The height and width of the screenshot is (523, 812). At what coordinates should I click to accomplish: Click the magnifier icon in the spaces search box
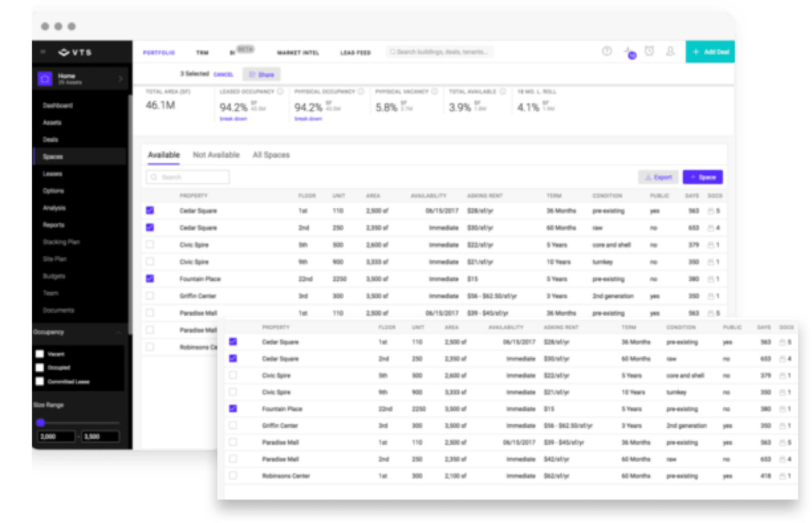[154, 177]
